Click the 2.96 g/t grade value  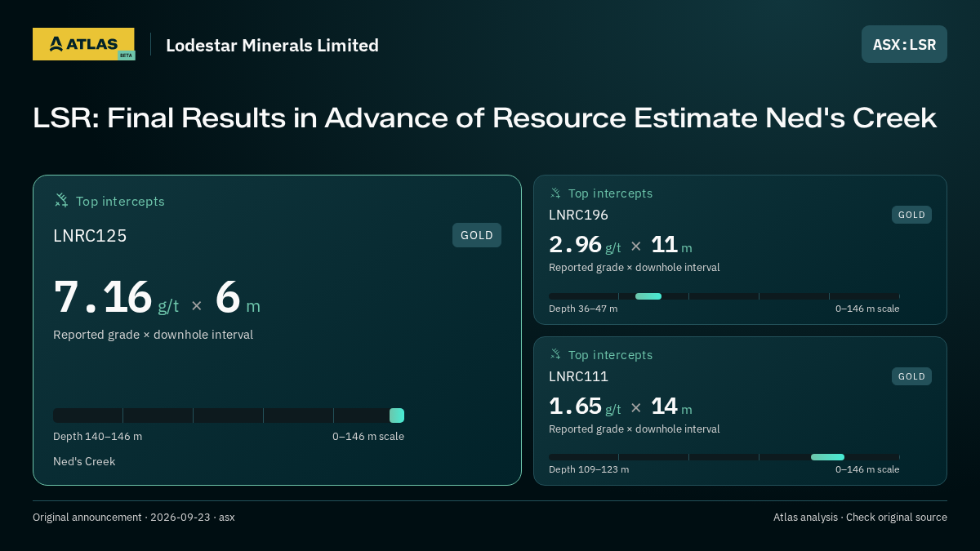pyautogui.click(x=585, y=245)
